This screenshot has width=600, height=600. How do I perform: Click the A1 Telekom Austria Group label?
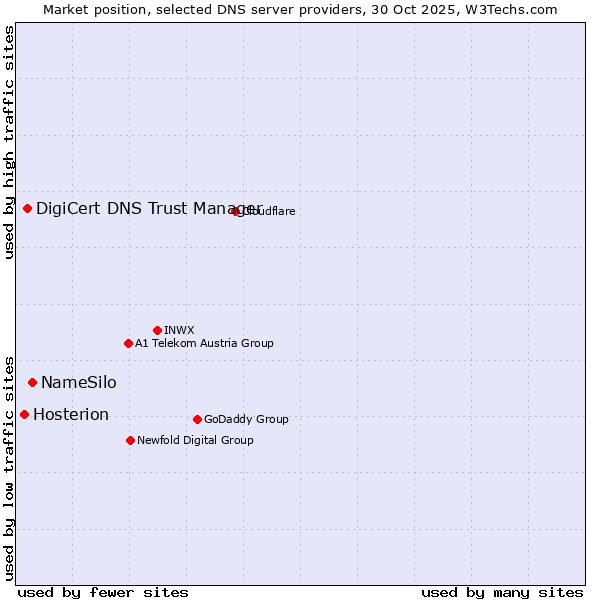tap(204, 343)
